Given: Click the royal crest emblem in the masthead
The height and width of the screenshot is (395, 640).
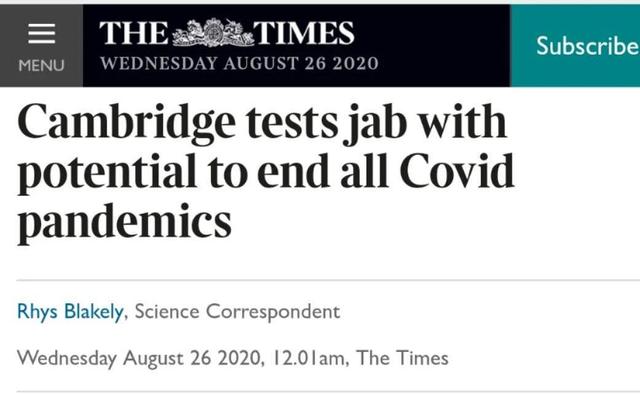Looking at the screenshot, I should pyautogui.click(x=211, y=33).
